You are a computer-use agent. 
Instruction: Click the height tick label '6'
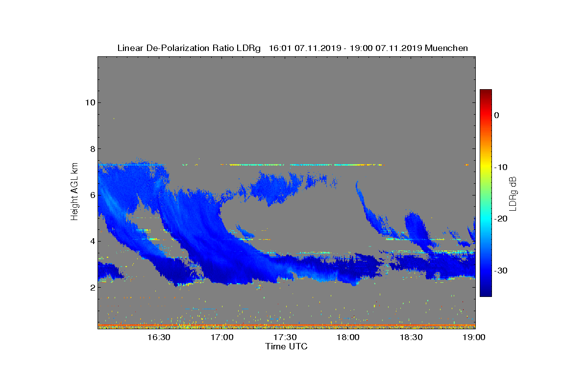(x=92, y=195)
